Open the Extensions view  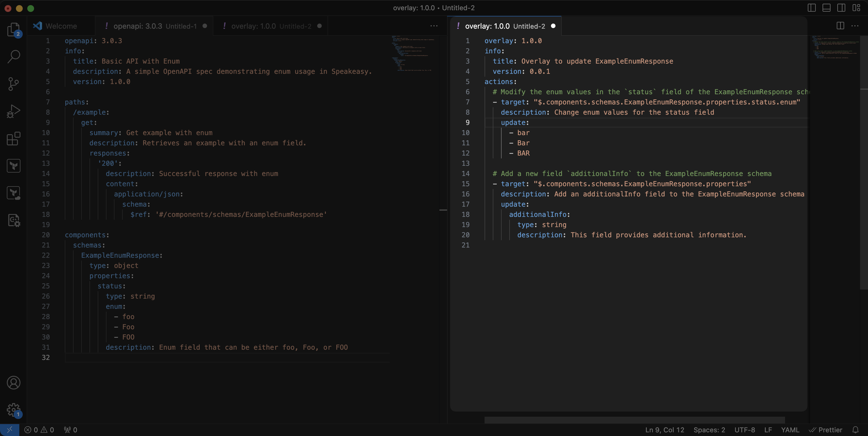[x=13, y=139]
